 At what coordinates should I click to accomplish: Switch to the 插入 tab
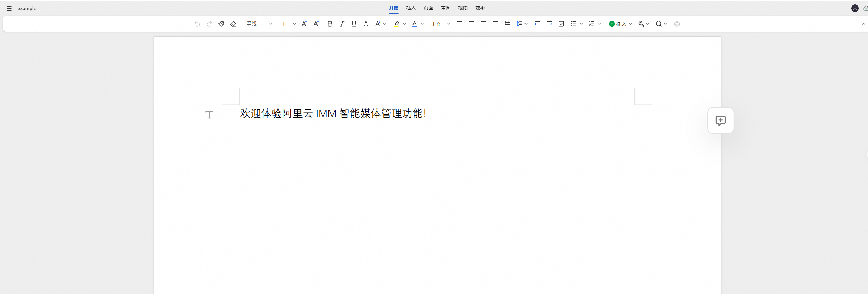click(x=411, y=8)
